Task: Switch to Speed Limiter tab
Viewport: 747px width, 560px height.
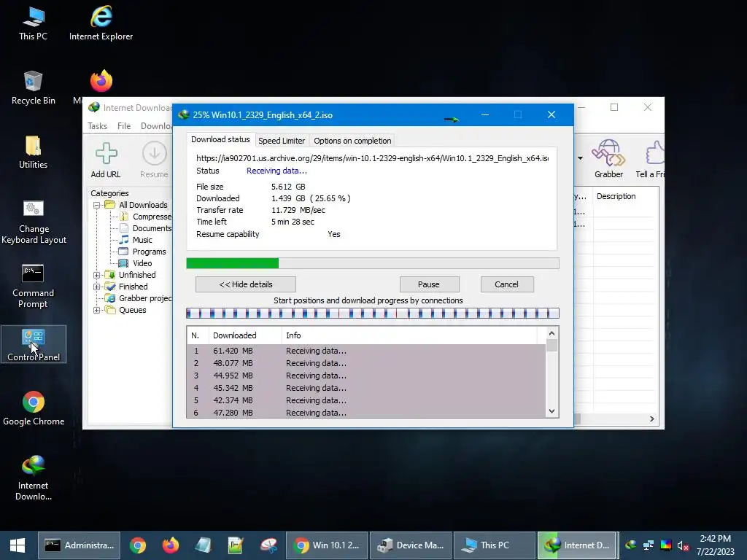Action: 282,141
